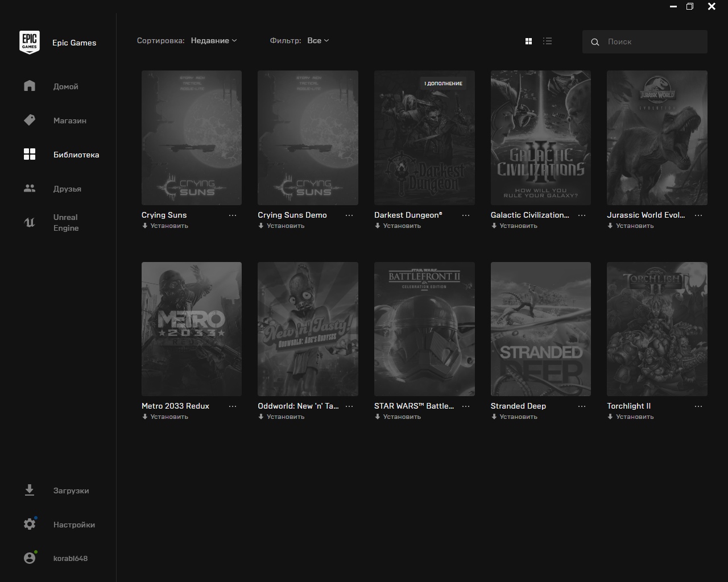Screen dimensions: 728x582
Task: Click Установить under Darkest Dungeon
Action: tap(398, 226)
